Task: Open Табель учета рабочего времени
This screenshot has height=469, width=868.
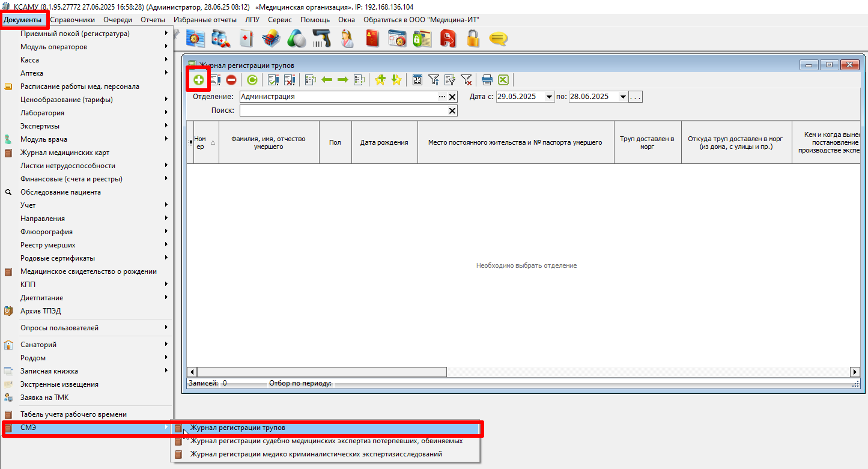Action: (x=88, y=414)
